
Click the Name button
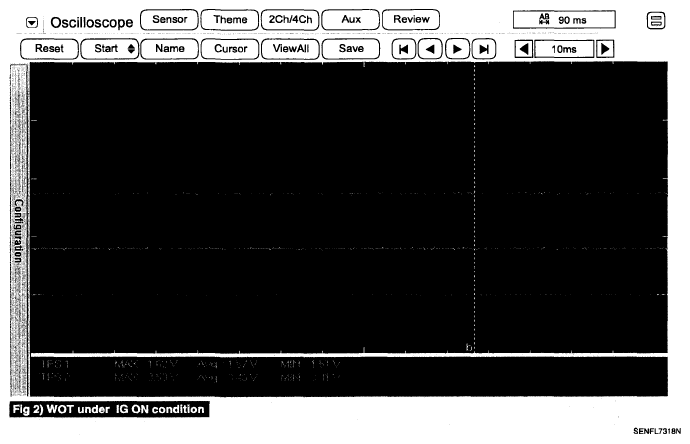click(169, 48)
